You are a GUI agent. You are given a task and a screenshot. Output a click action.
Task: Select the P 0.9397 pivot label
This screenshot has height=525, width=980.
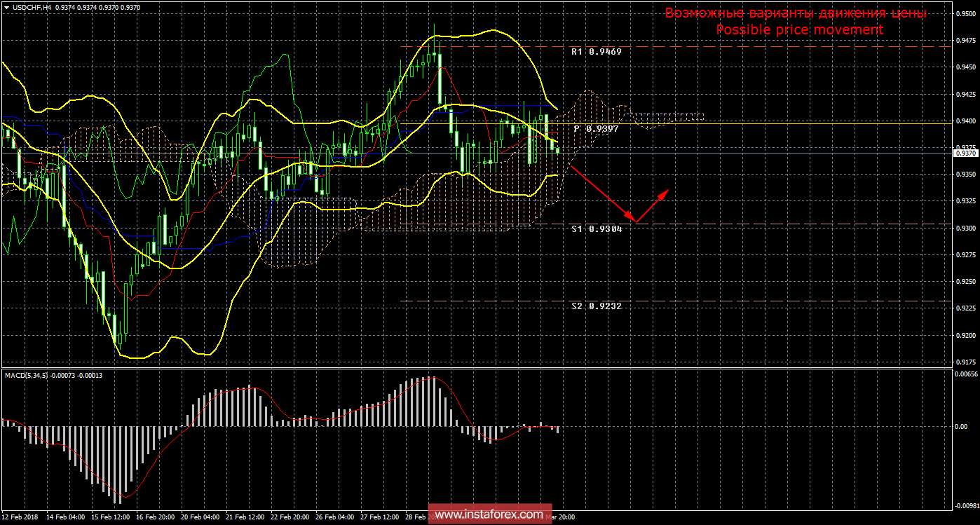[x=595, y=129]
